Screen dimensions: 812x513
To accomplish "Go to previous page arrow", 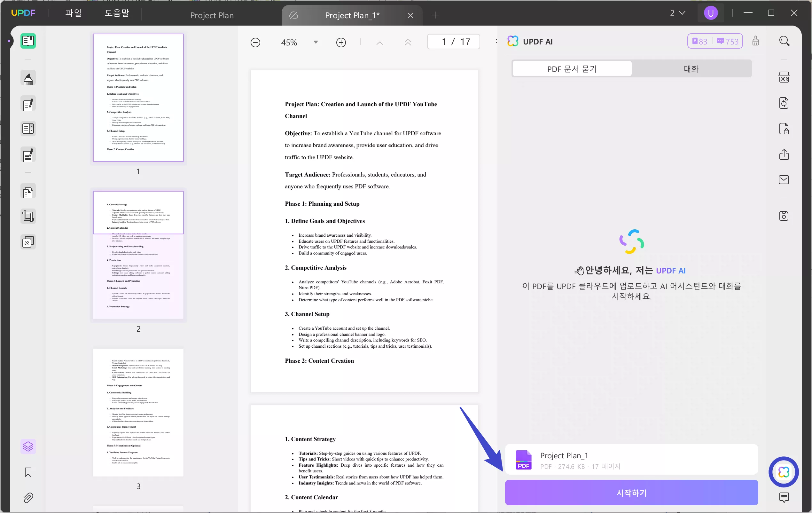I will tap(408, 42).
